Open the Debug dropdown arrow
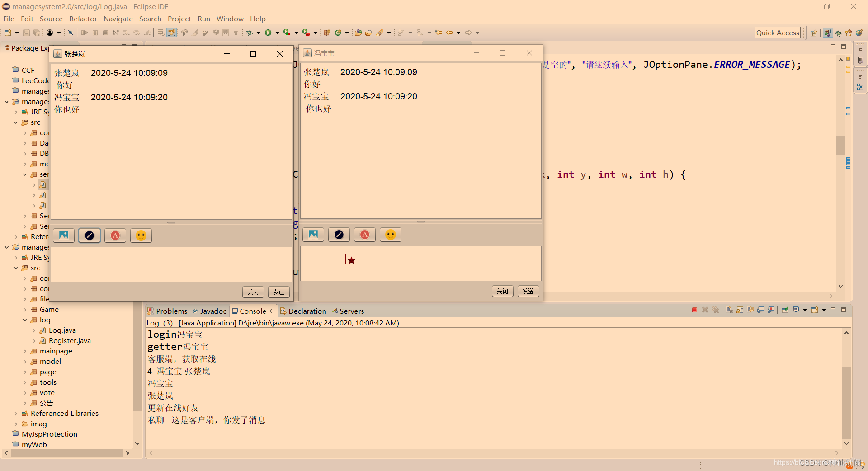 tap(258, 33)
